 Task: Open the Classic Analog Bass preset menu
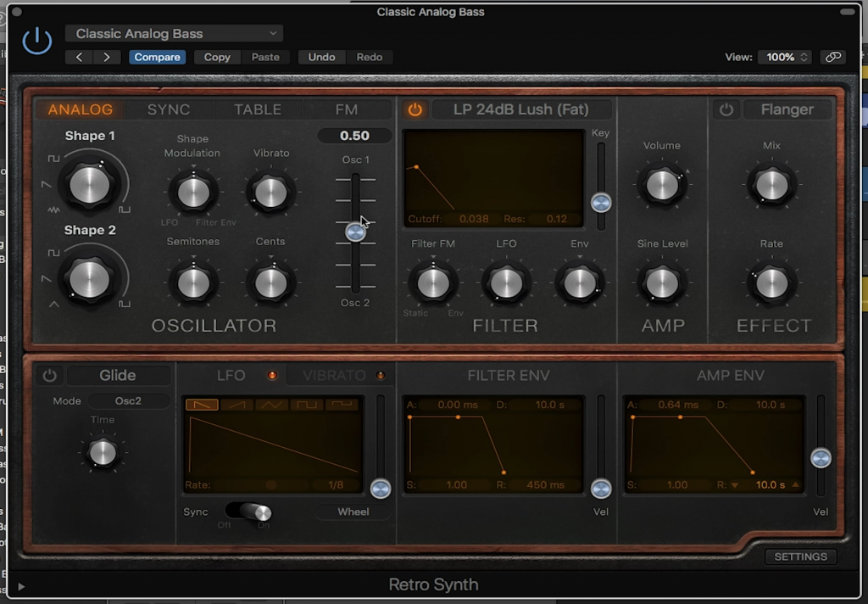(x=174, y=33)
